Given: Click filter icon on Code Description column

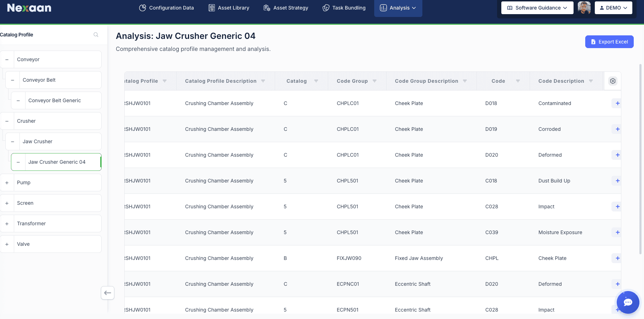Looking at the screenshot, I should [591, 81].
